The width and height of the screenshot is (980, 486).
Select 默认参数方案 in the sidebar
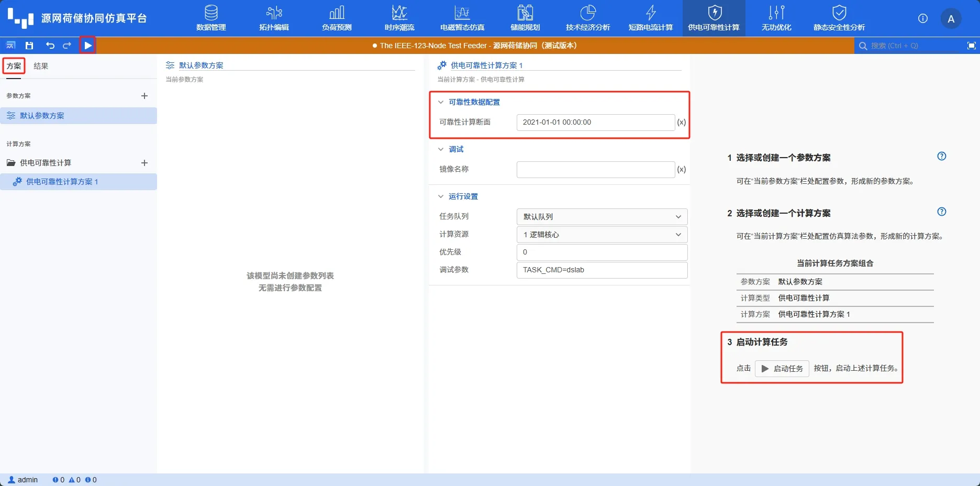click(79, 116)
